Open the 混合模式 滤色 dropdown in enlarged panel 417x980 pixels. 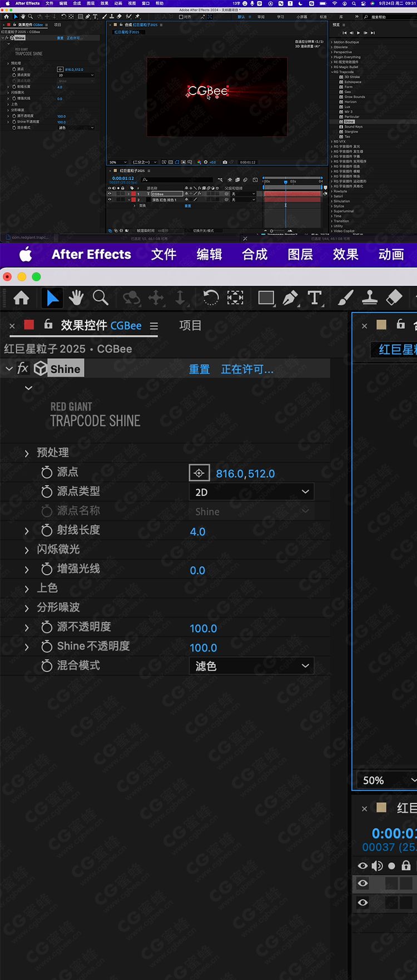[251, 666]
